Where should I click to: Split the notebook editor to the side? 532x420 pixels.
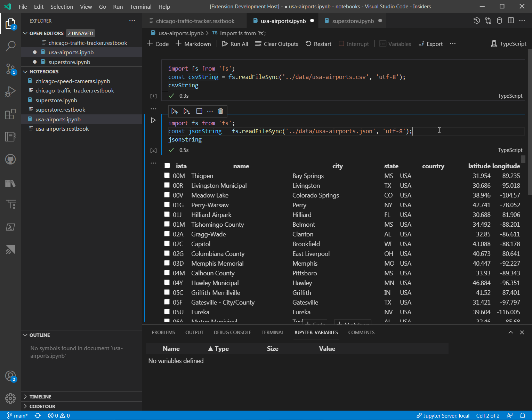coord(511,21)
